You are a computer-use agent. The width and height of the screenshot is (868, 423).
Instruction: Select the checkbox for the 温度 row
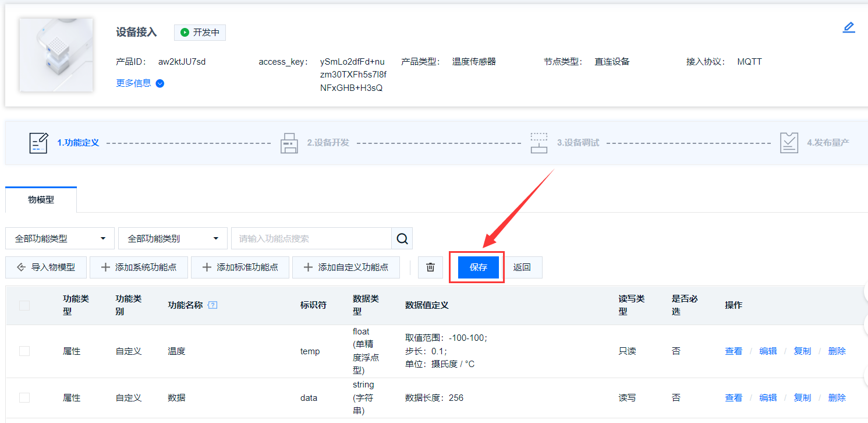[x=24, y=350]
